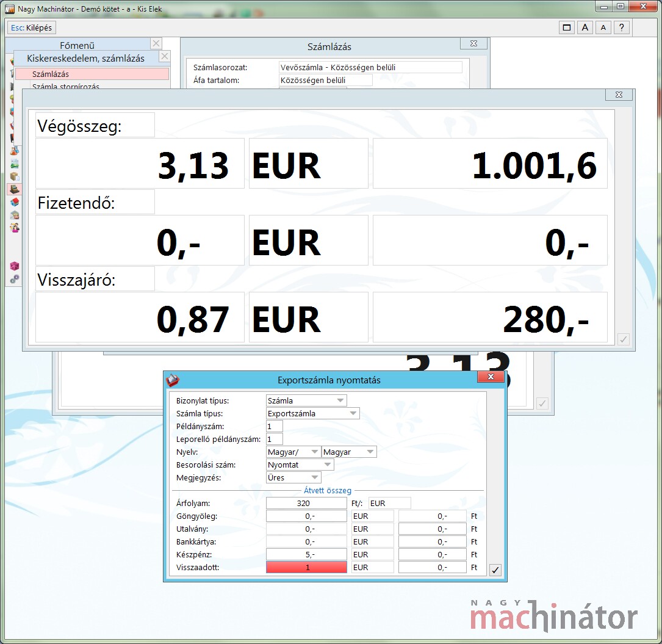Click the full-screen window icon in top toolbar
Viewport: 662px width, 644px height.
567,28
